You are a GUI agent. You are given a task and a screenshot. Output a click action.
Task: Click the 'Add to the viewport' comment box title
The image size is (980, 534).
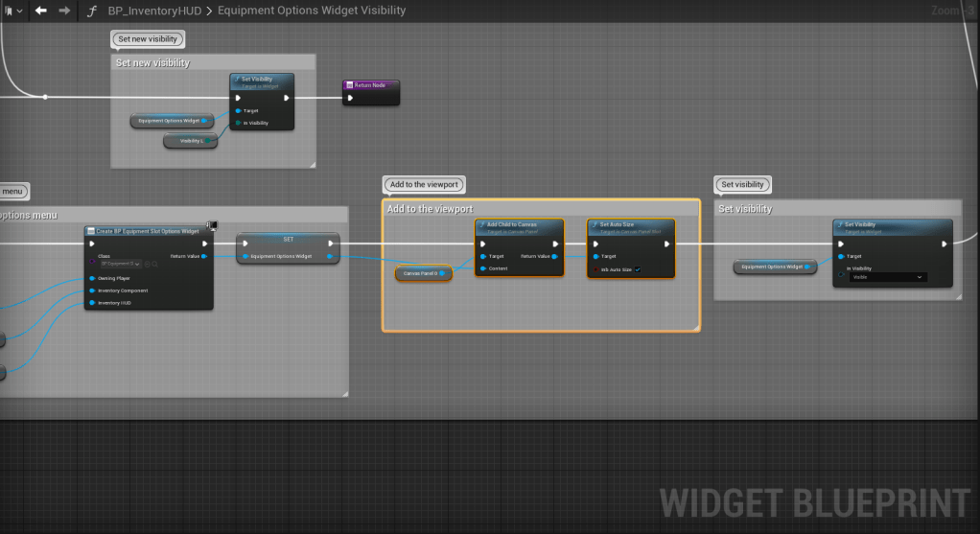(x=430, y=209)
